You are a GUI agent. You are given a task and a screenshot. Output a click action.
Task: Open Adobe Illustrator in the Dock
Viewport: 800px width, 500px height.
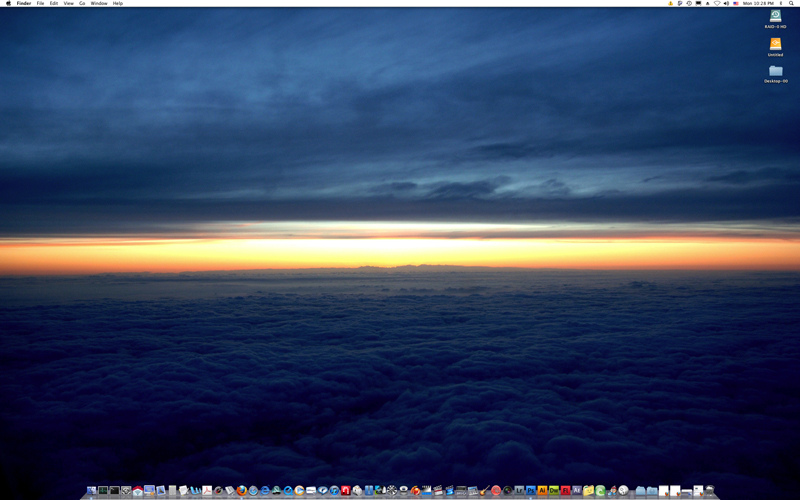[542, 490]
